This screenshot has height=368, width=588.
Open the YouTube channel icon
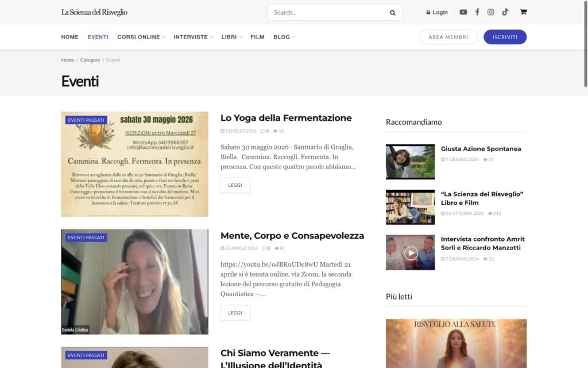(463, 12)
